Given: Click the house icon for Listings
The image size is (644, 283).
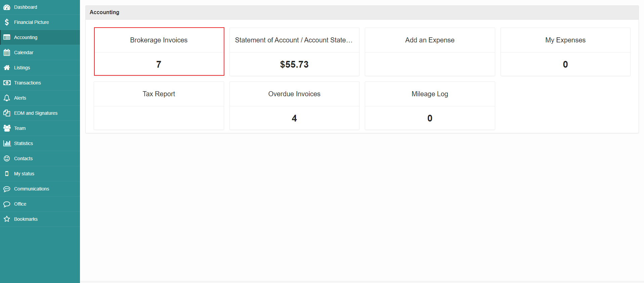Looking at the screenshot, I should pos(7,68).
